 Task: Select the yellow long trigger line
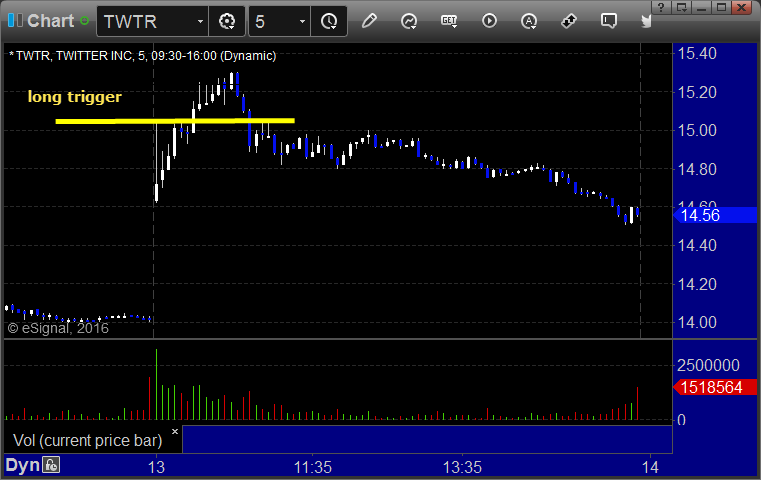point(175,121)
